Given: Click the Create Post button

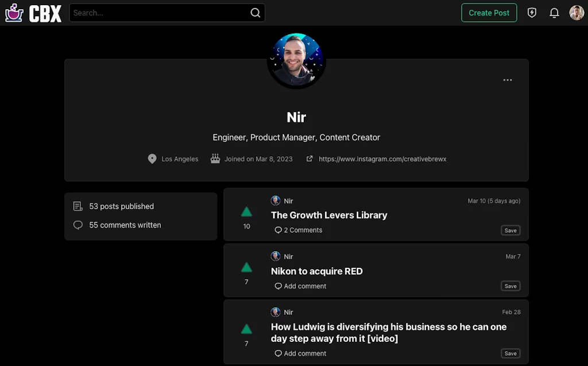Looking at the screenshot, I should click(x=489, y=13).
